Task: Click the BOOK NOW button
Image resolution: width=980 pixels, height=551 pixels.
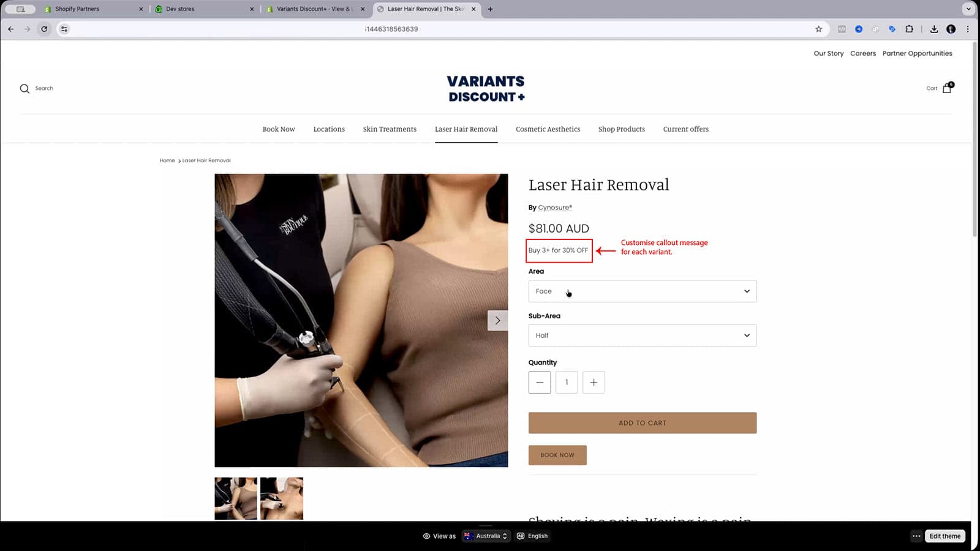Action: click(x=557, y=455)
